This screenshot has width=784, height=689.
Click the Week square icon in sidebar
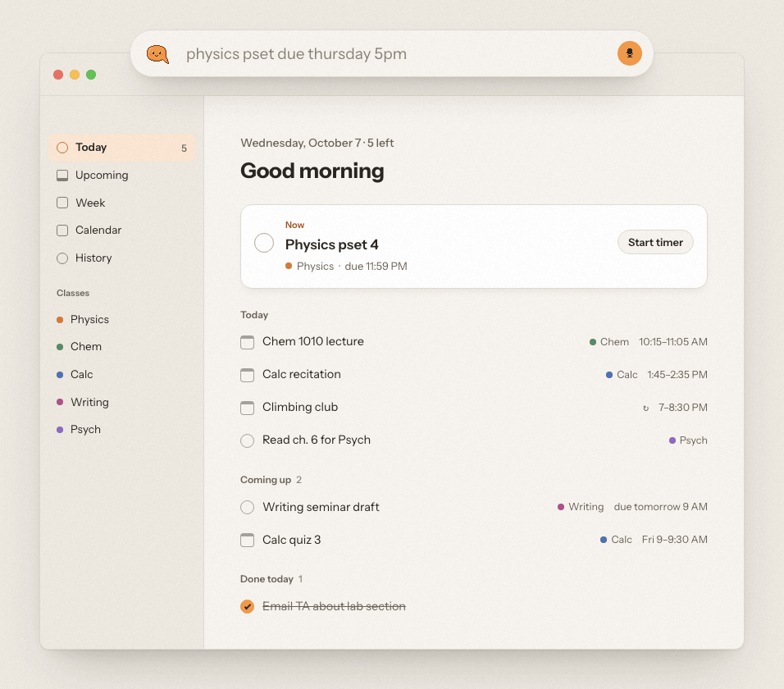pyautogui.click(x=62, y=203)
